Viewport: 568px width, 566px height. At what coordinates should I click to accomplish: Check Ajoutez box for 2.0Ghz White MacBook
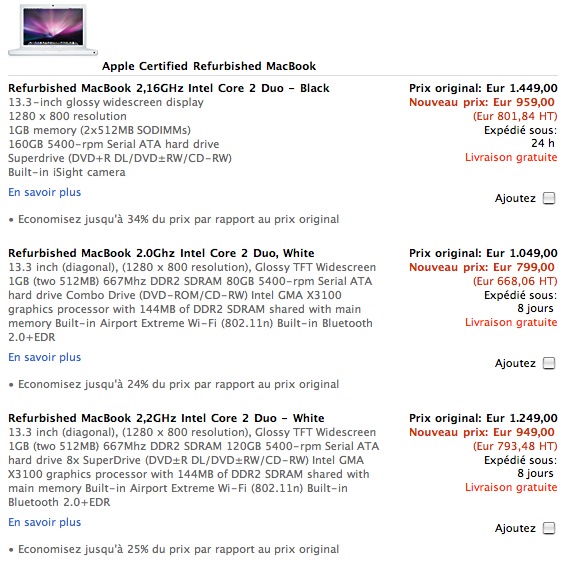click(549, 363)
